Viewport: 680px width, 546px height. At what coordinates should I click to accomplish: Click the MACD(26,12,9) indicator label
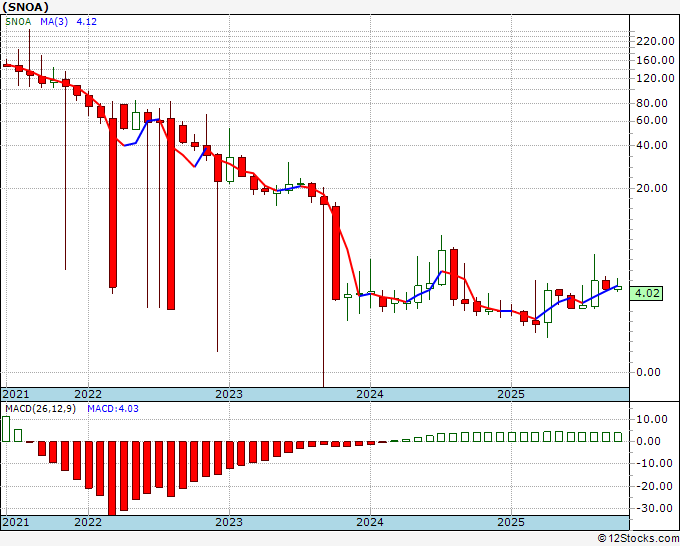pyautogui.click(x=40, y=409)
